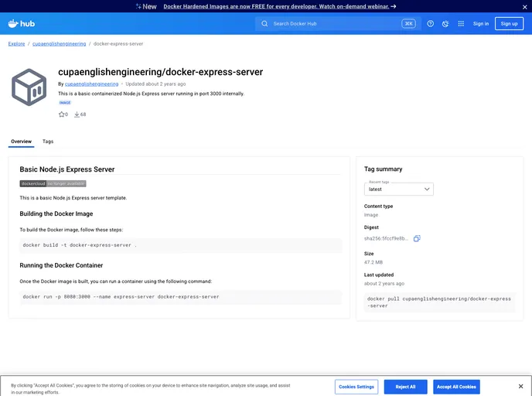Open Explore breadcrumb link

click(x=16, y=44)
